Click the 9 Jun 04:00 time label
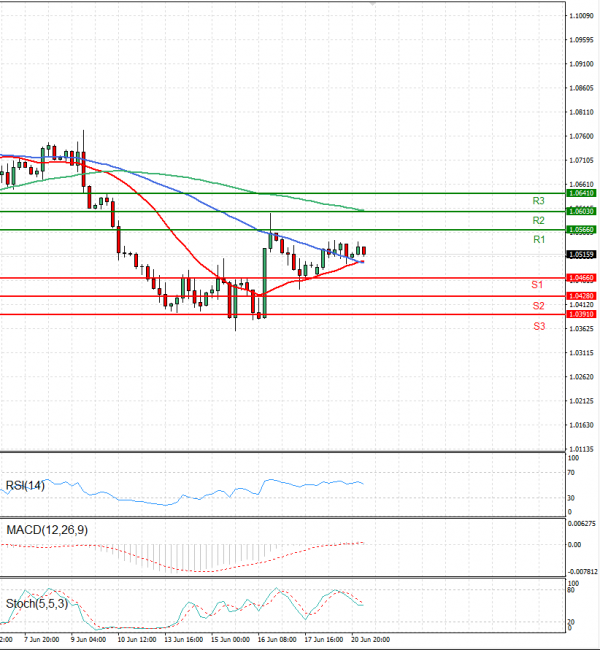Image resolution: width=600 pixels, height=650 pixels. pyautogui.click(x=88, y=640)
